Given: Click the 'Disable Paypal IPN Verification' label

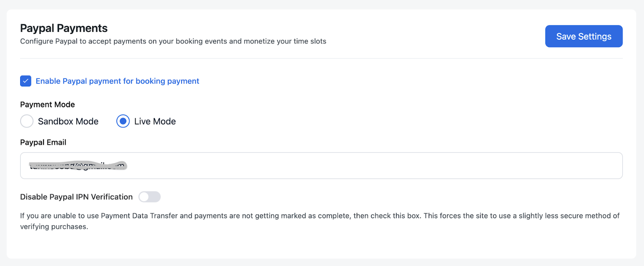Looking at the screenshot, I should [x=76, y=197].
